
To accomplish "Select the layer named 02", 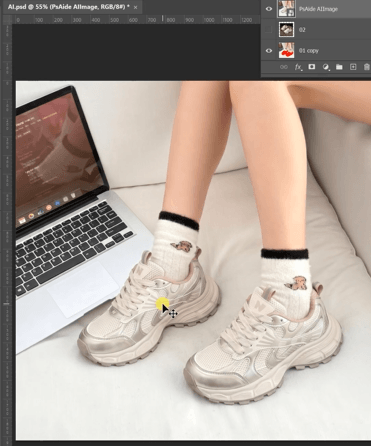I will pyautogui.click(x=302, y=30).
